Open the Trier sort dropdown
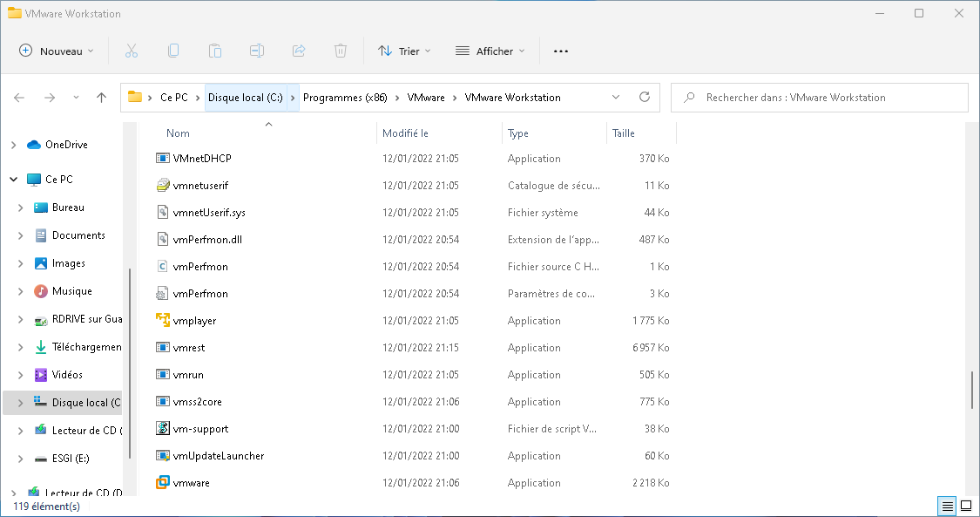The width and height of the screenshot is (980, 517). coord(404,51)
